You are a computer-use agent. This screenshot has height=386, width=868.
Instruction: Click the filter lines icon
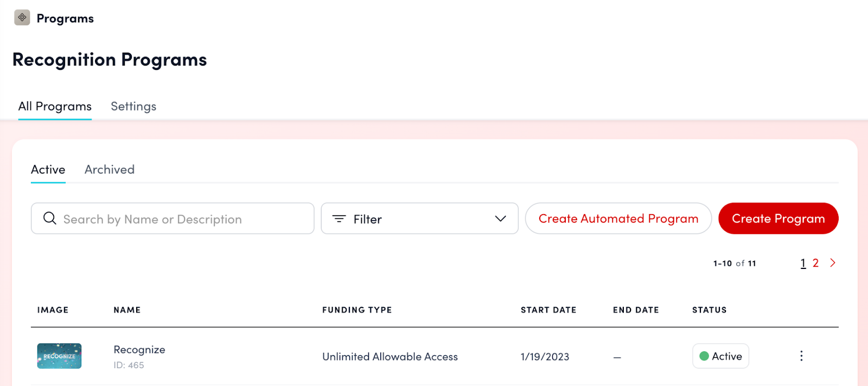pos(339,218)
